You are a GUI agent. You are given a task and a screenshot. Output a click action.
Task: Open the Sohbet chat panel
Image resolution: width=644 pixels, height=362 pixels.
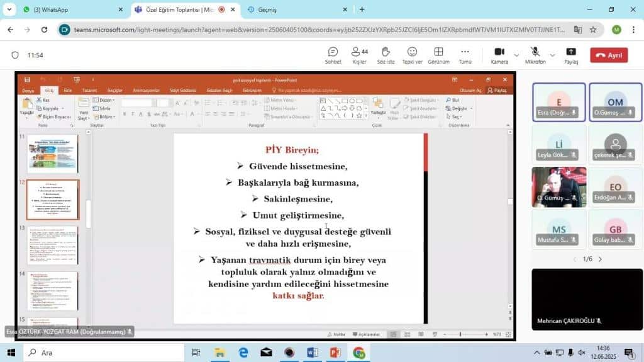(333, 55)
